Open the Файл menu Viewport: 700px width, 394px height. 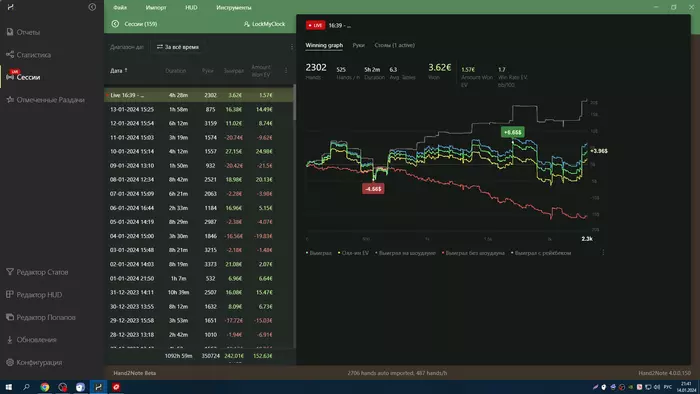pos(120,7)
